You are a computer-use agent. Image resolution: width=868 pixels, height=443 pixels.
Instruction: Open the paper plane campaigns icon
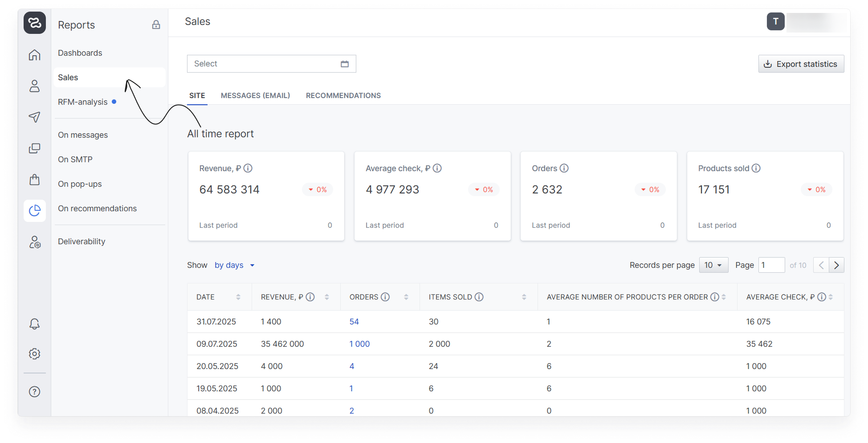point(34,117)
